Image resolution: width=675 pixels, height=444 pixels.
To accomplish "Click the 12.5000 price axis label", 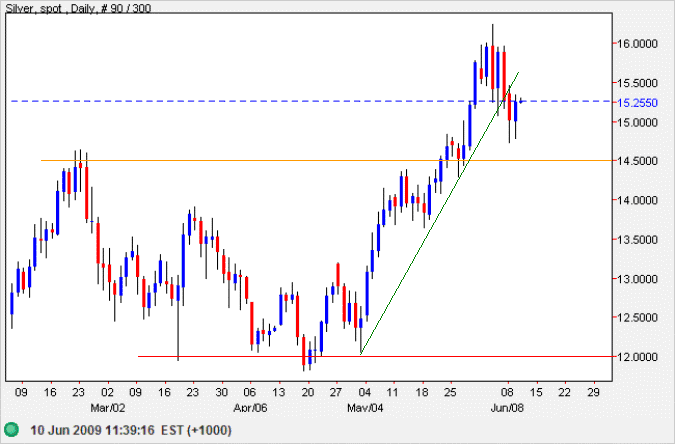I will pyautogui.click(x=638, y=317).
